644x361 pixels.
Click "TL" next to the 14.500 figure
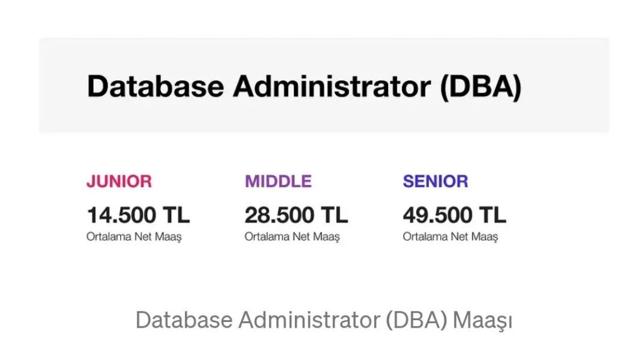coord(176,215)
